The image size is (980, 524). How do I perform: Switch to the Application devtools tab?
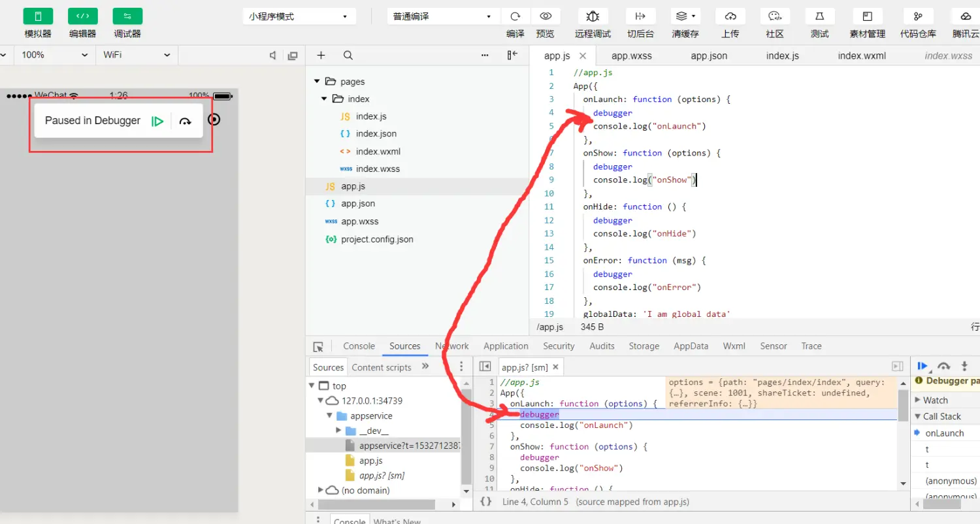pyautogui.click(x=506, y=346)
